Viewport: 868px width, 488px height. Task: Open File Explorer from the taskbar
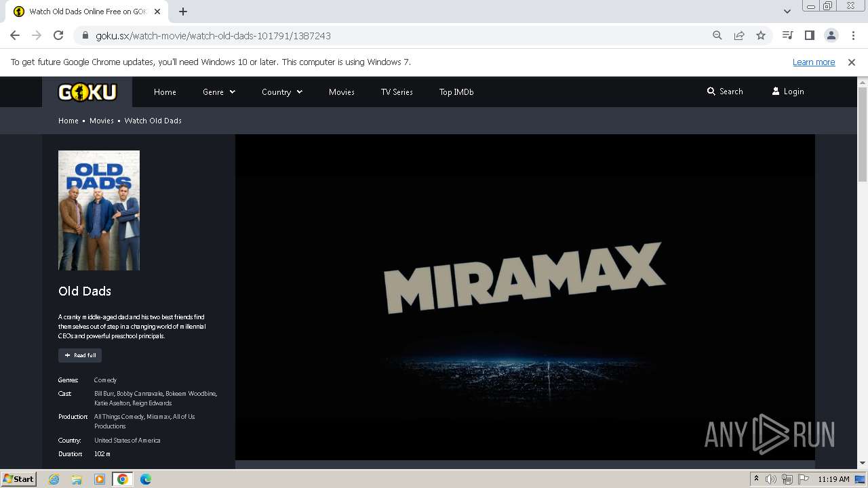pos(77,479)
